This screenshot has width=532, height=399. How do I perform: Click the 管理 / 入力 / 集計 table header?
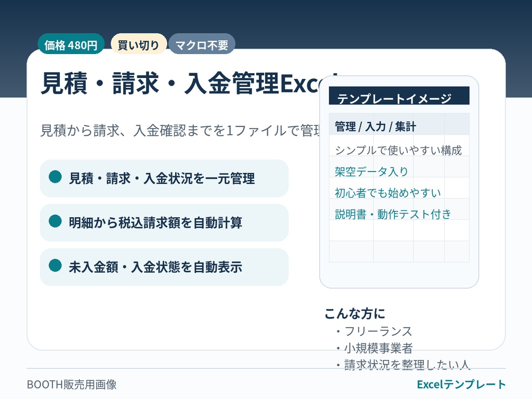click(399, 125)
